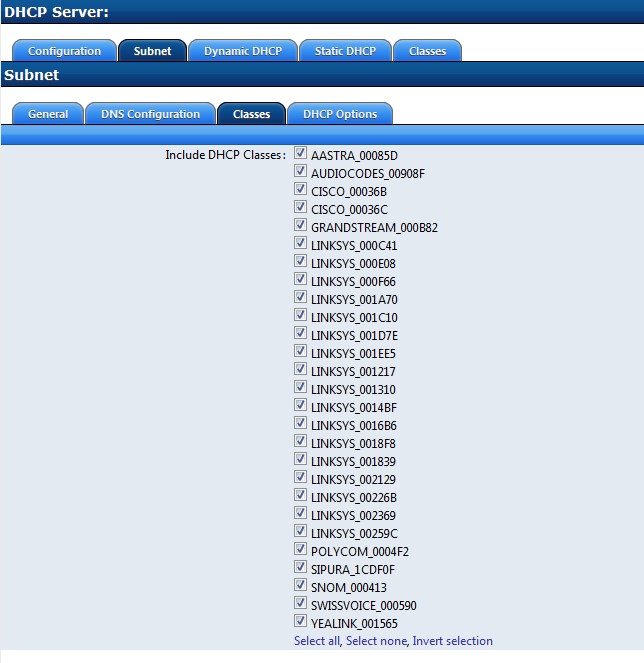
Task: Toggle the LINKSYS_000F66 checkbox
Action: 300,279
